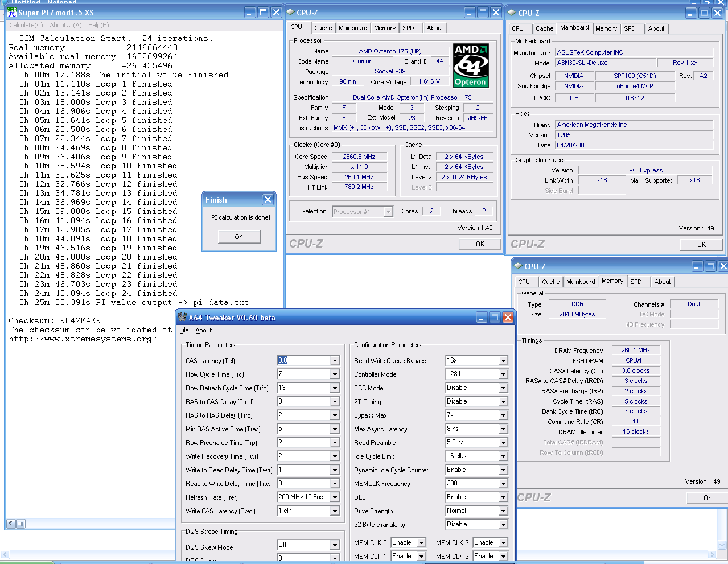Expand the Drive Strength dropdown
The width and height of the screenshot is (728, 564).
[x=503, y=511]
